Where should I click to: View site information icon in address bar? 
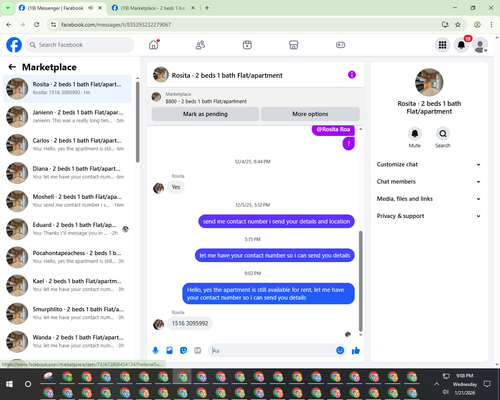coord(53,24)
